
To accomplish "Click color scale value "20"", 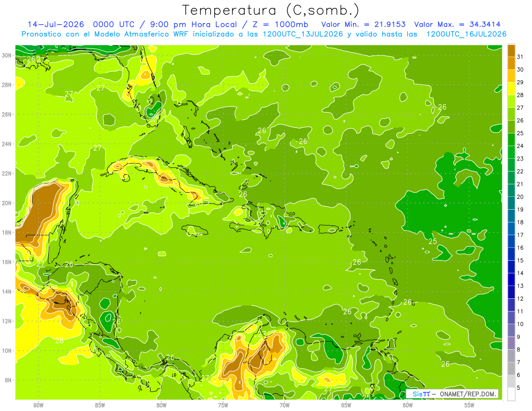I will [520, 196].
